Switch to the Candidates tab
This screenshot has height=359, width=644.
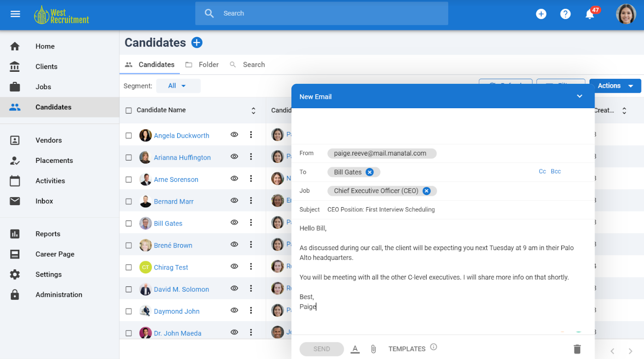[150, 65]
